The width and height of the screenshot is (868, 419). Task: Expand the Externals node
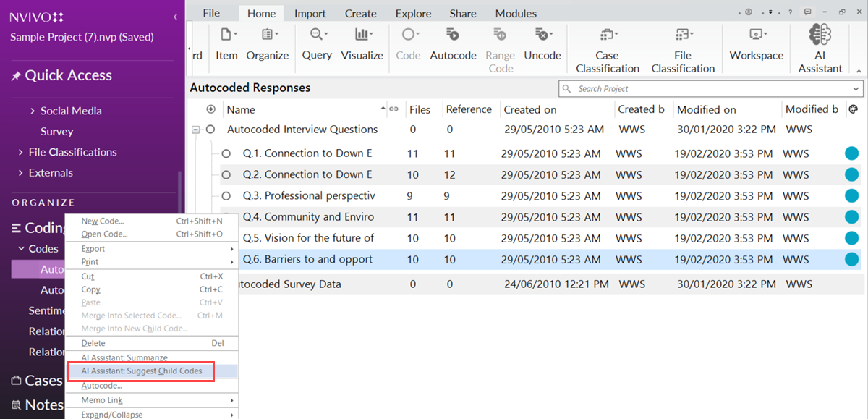21,173
